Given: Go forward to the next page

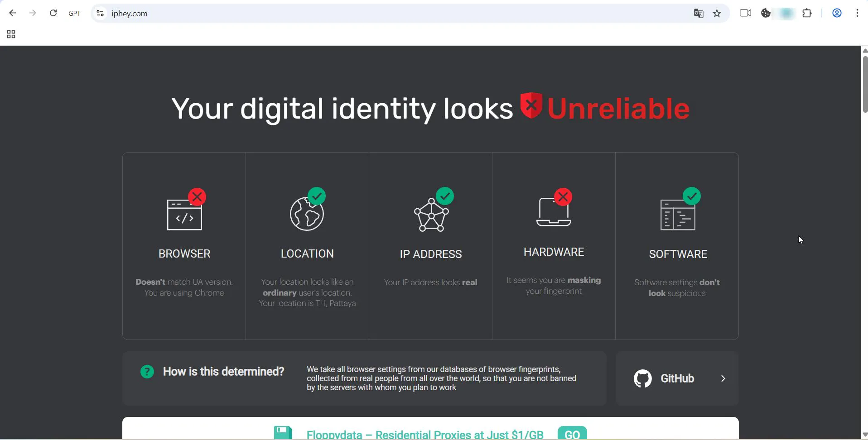Looking at the screenshot, I should click(33, 14).
